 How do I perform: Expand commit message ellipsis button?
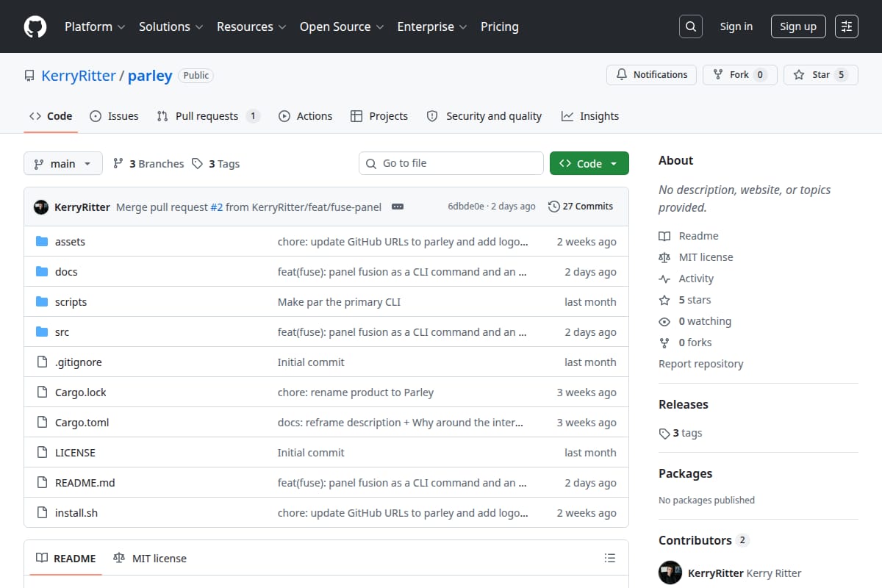coord(398,207)
